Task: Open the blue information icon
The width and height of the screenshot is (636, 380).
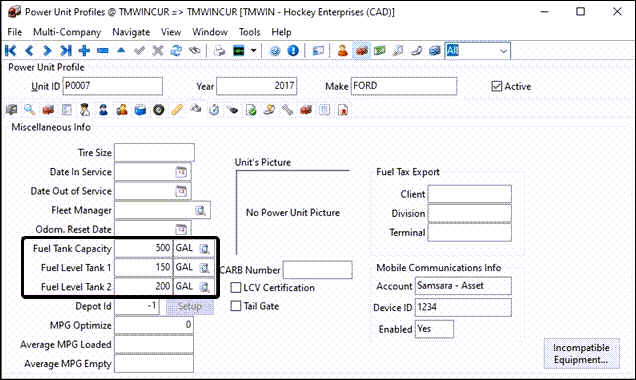Action: point(293,51)
